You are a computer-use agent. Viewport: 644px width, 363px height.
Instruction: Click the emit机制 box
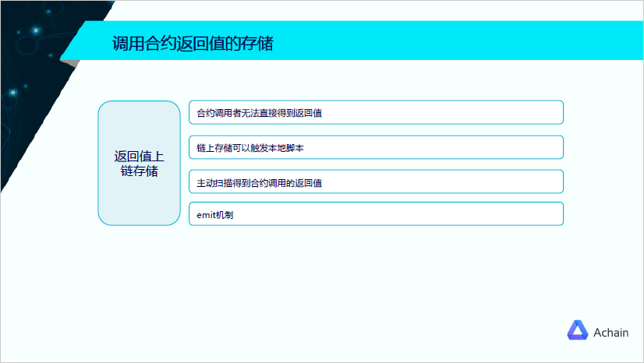pos(376,213)
